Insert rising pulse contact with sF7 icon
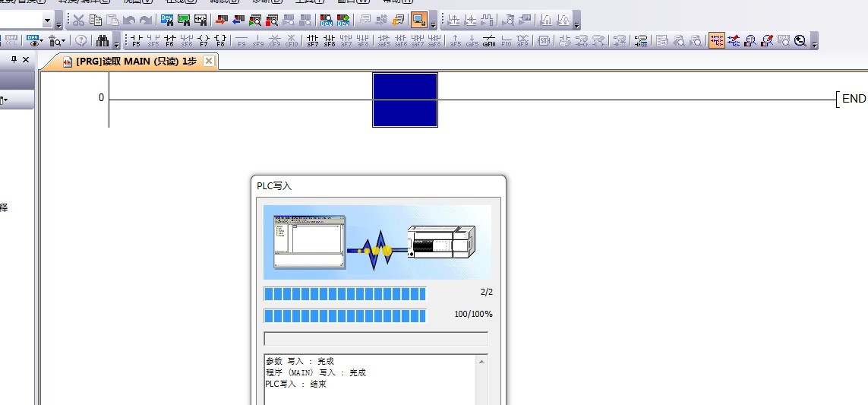Image resolution: width=868 pixels, height=405 pixels. tap(313, 41)
